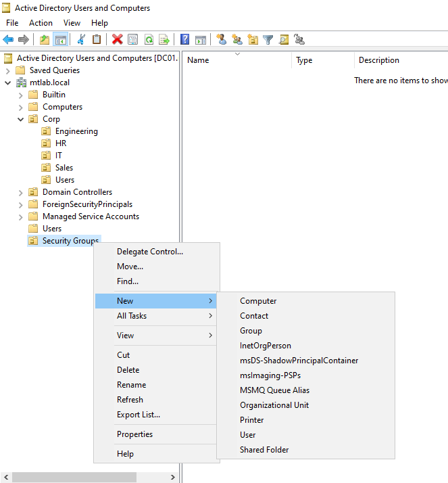This screenshot has width=448, height=483.
Task: Choose Move... from context menu
Action: [x=156, y=267]
